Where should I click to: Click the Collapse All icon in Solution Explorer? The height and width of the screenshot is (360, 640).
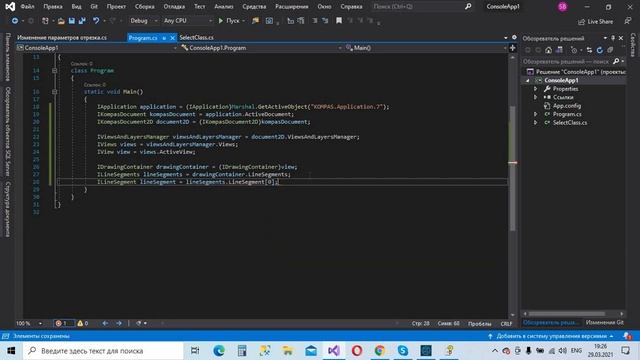tap(610, 50)
